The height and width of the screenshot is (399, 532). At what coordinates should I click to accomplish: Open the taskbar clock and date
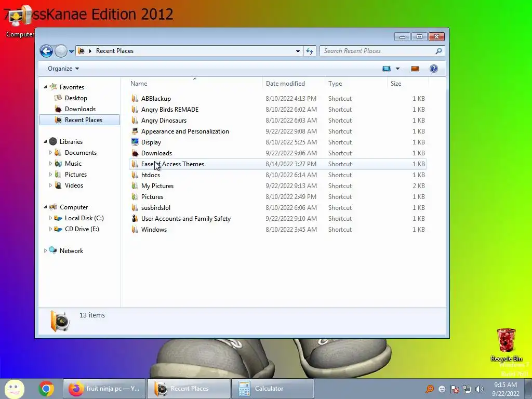pyautogui.click(x=506, y=389)
